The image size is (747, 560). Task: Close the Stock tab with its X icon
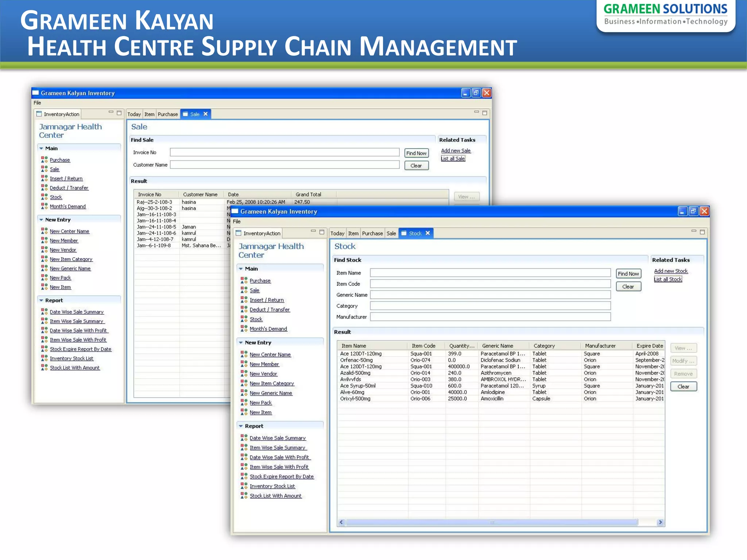click(x=427, y=233)
